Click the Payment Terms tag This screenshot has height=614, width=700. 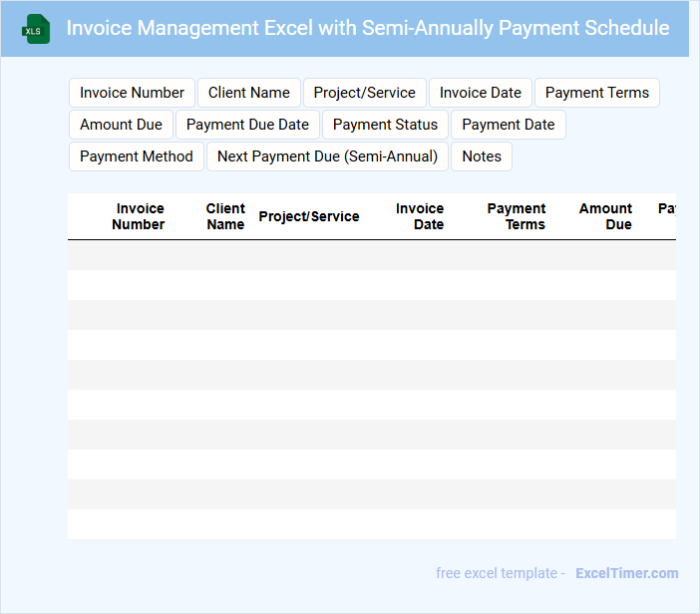(596, 93)
